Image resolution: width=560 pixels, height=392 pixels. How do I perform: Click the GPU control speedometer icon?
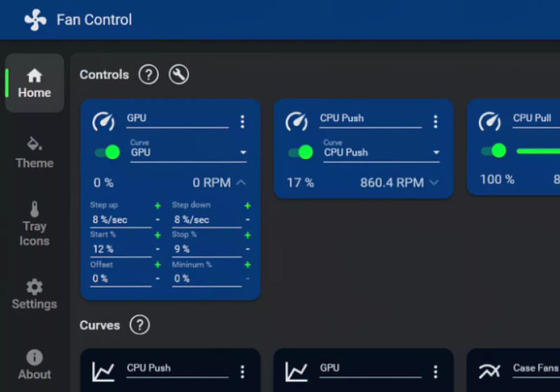104,122
